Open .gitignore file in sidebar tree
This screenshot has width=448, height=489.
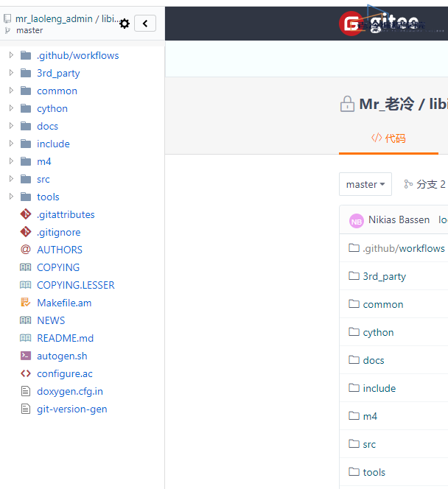(59, 232)
